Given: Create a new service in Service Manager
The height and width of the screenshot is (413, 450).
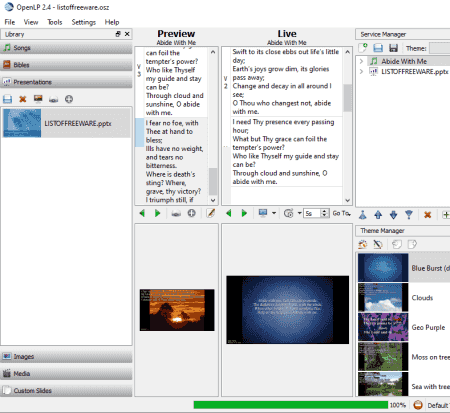Looking at the screenshot, I should pos(363,48).
